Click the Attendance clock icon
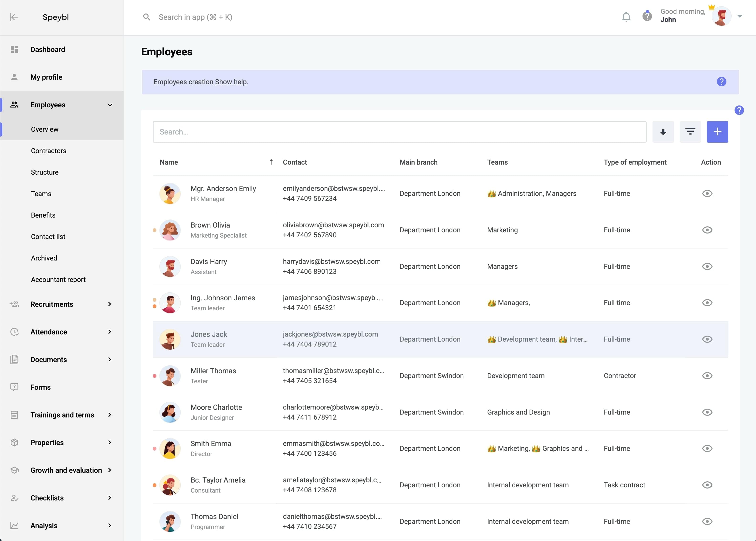The image size is (756, 541). (x=14, y=332)
